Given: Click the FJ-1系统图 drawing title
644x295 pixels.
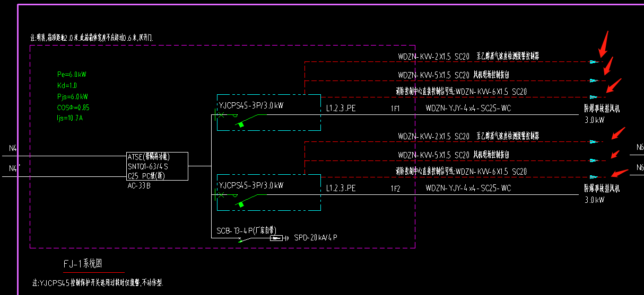Looking at the screenshot, I should 82,263.
